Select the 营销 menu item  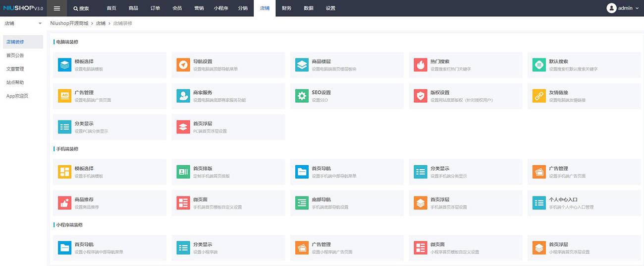(x=199, y=8)
